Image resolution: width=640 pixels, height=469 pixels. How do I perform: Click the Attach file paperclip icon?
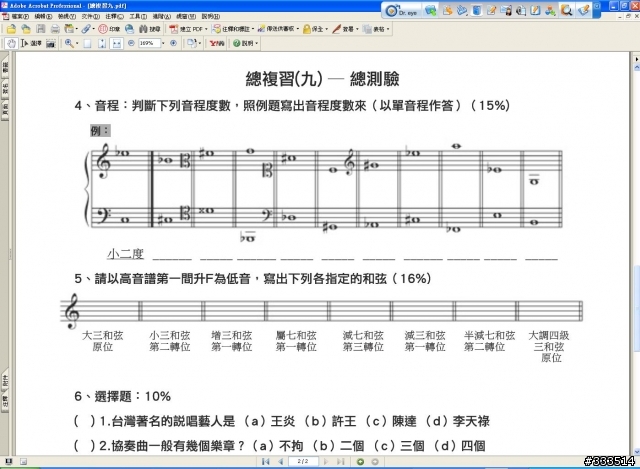[x=86, y=29]
